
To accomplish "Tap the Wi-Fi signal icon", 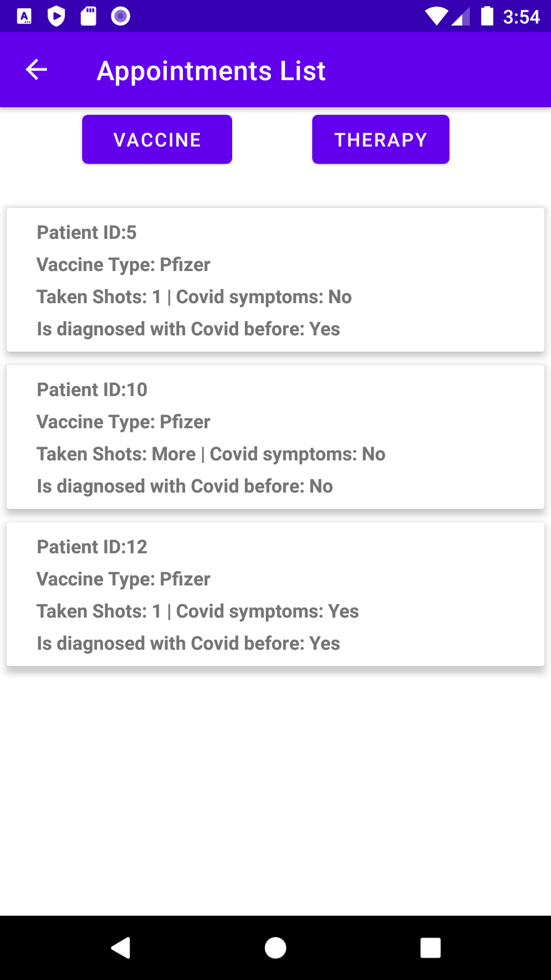I will 436,16.
